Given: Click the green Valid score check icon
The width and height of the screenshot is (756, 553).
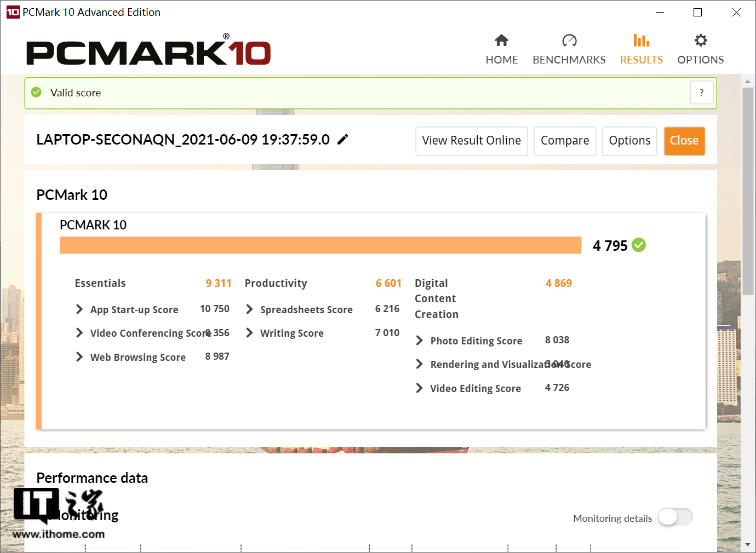Looking at the screenshot, I should click(x=37, y=93).
